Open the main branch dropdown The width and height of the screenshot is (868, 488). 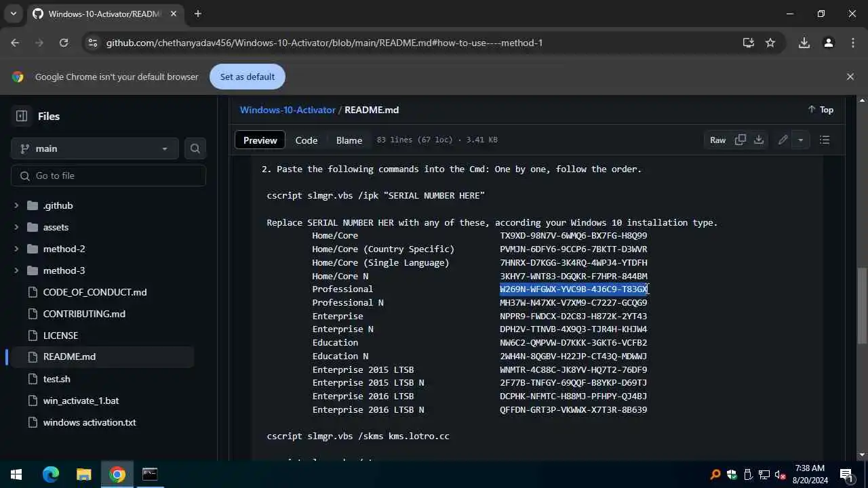tap(94, 148)
